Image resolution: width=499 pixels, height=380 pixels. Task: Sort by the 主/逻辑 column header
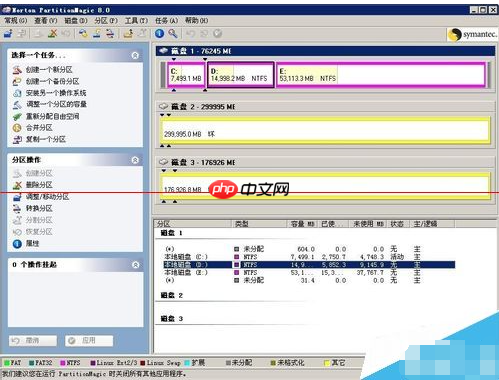coord(432,224)
